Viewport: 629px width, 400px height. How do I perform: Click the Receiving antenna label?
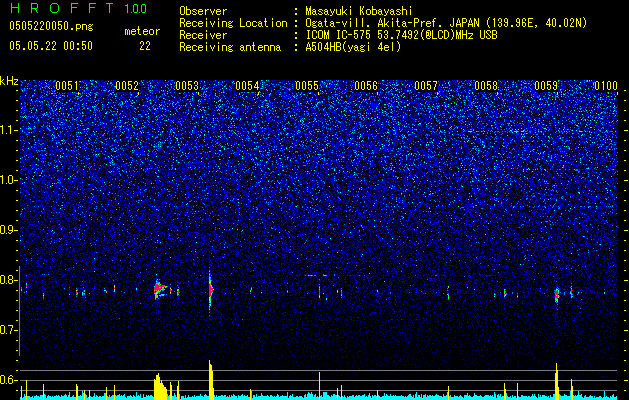(230, 47)
